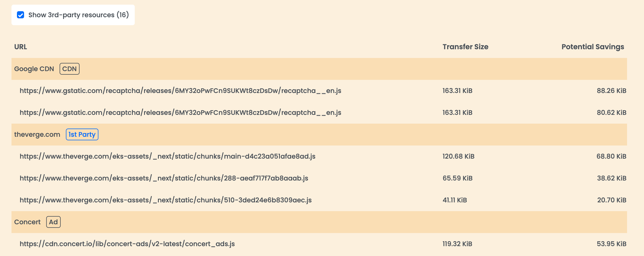Screen dimensions: 644x256
Task: Select the Google CDN group row name
Action: (34, 69)
